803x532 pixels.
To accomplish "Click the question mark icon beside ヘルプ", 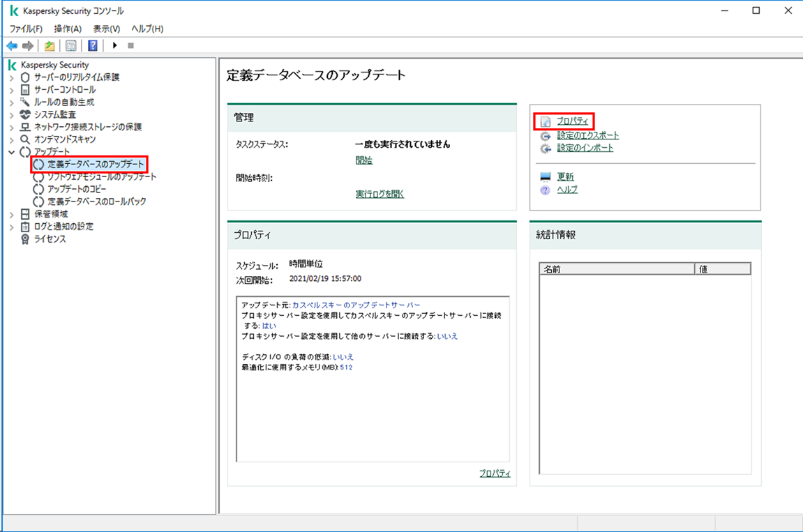I will [546, 190].
